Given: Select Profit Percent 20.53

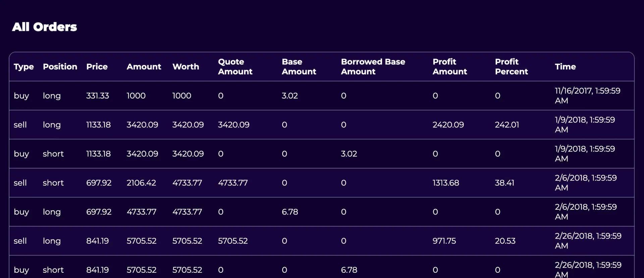Looking at the screenshot, I should (x=505, y=241).
